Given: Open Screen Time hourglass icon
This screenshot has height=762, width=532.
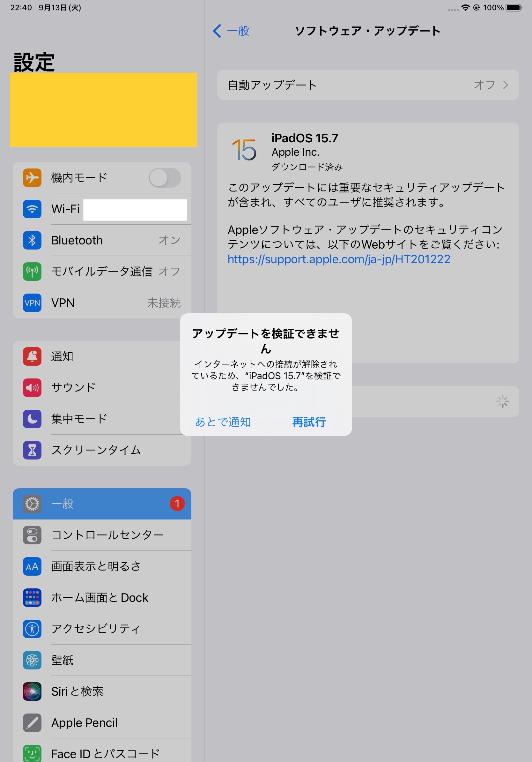Looking at the screenshot, I should point(32,450).
